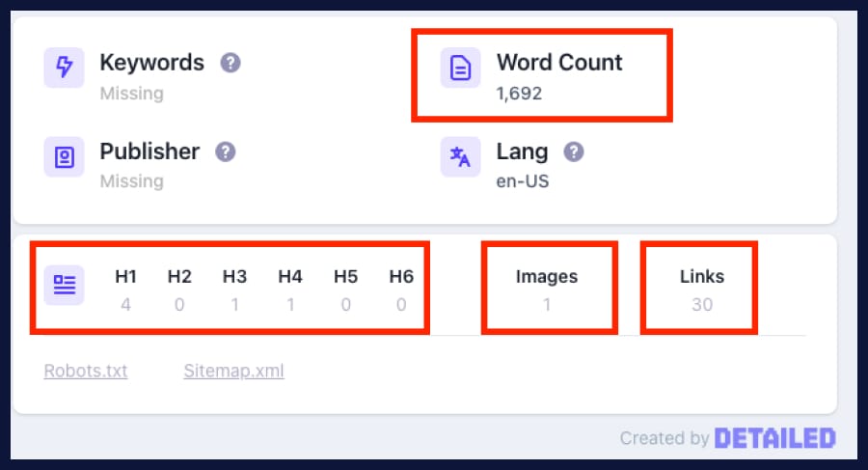Click the DETAILED brand logo

click(x=774, y=438)
